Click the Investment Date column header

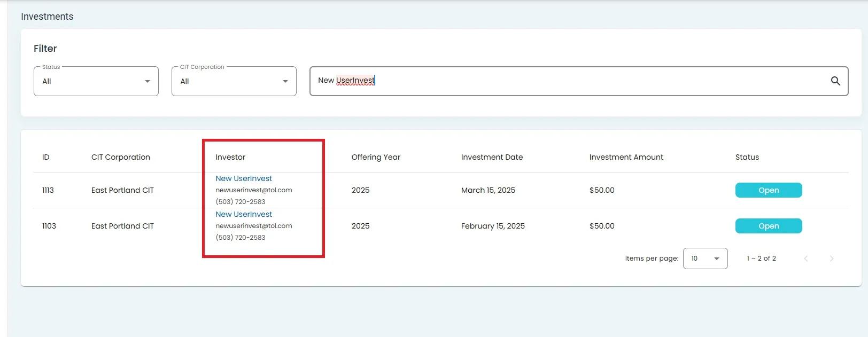pyautogui.click(x=492, y=157)
